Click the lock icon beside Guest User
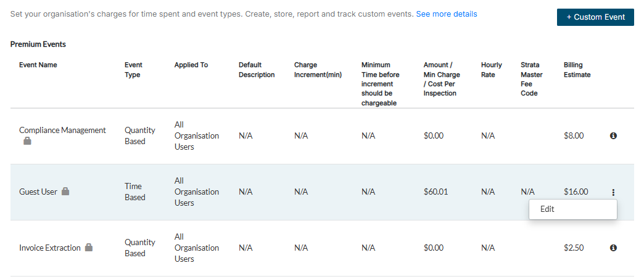Screen dimensions: 644x279 pos(65,192)
